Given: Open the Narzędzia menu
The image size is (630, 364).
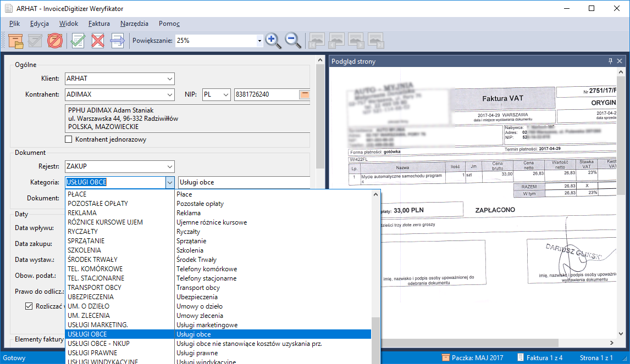Looking at the screenshot, I should [133, 24].
